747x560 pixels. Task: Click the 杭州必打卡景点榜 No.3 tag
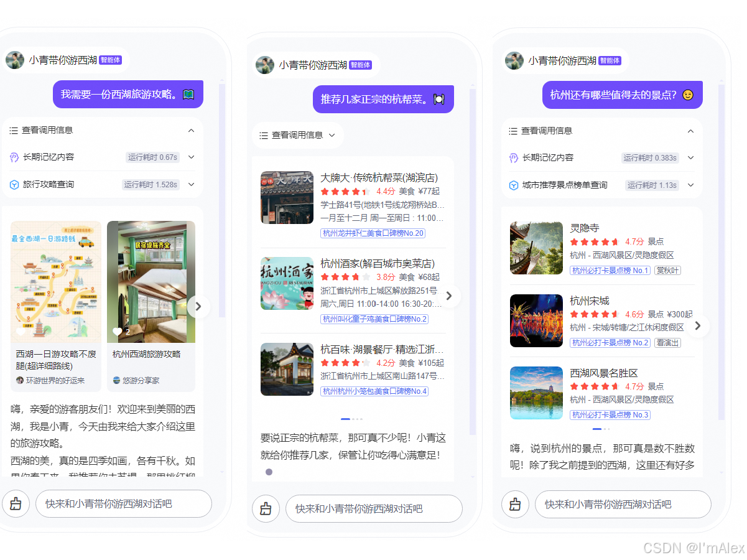point(610,415)
